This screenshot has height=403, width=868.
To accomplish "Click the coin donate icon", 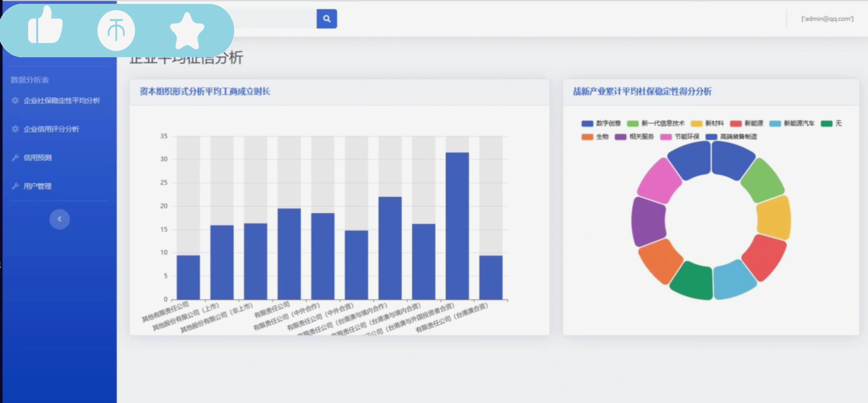I will [x=116, y=31].
